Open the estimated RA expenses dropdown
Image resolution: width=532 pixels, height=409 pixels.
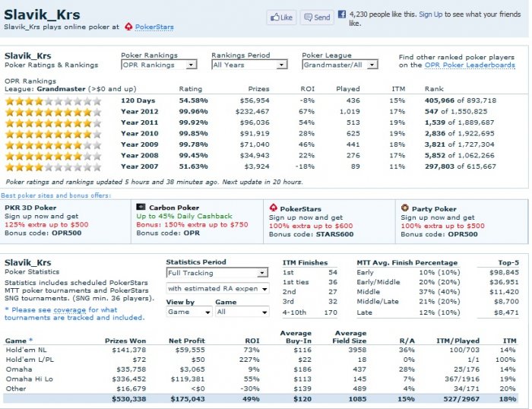click(217, 289)
